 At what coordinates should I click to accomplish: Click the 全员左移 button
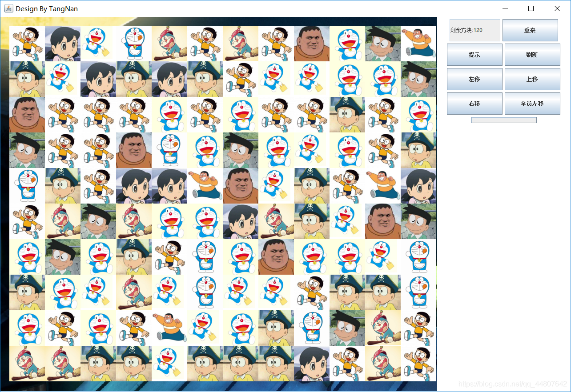pyautogui.click(x=532, y=104)
